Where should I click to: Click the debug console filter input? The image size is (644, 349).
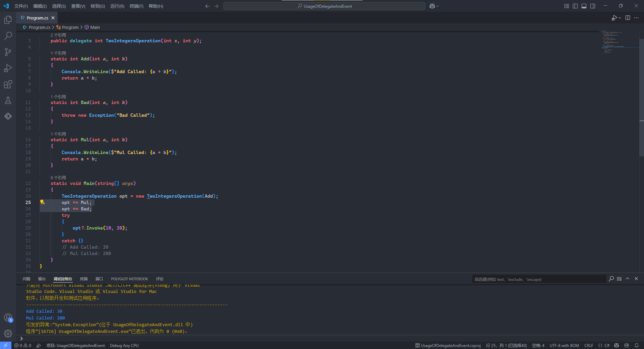pos(538,279)
